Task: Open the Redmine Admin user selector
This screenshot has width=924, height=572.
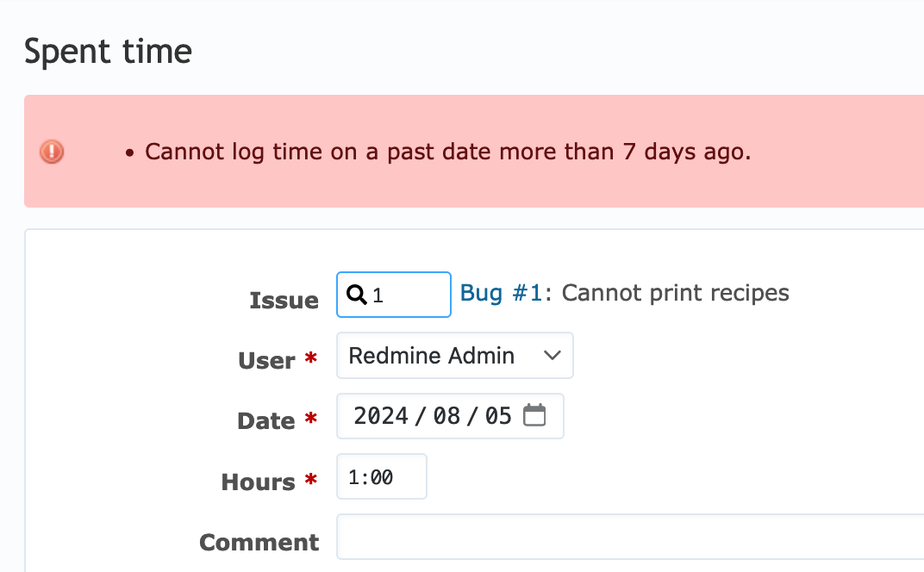Action: point(454,355)
